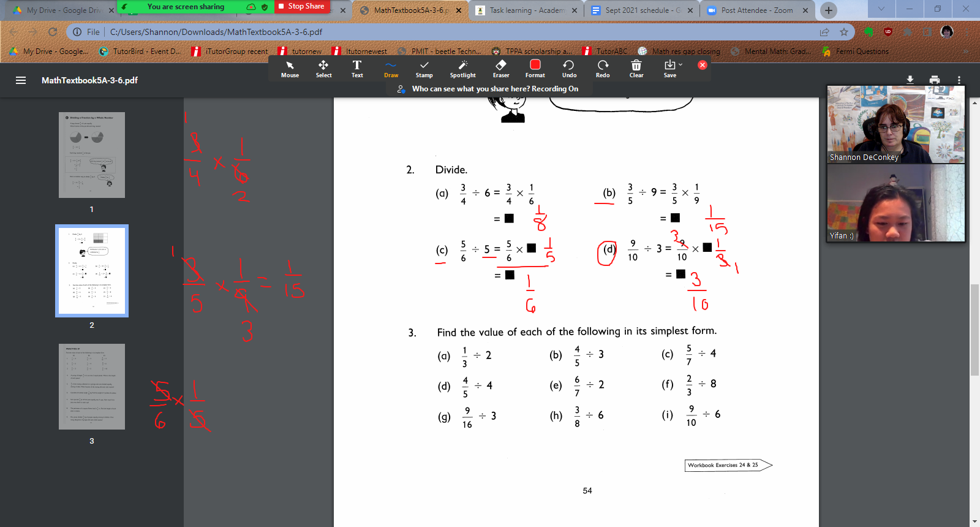Open Mental Math: Grad... bookmark
The width and height of the screenshot is (980, 527).
pyautogui.click(x=771, y=51)
